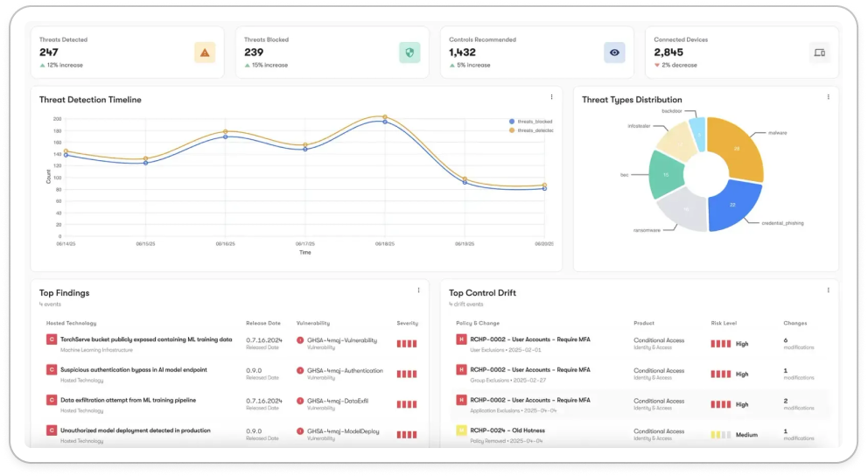The width and height of the screenshot is (868, 476).
Task: Open Suspicious authentication bypass finding
Action: pos(134,370)
